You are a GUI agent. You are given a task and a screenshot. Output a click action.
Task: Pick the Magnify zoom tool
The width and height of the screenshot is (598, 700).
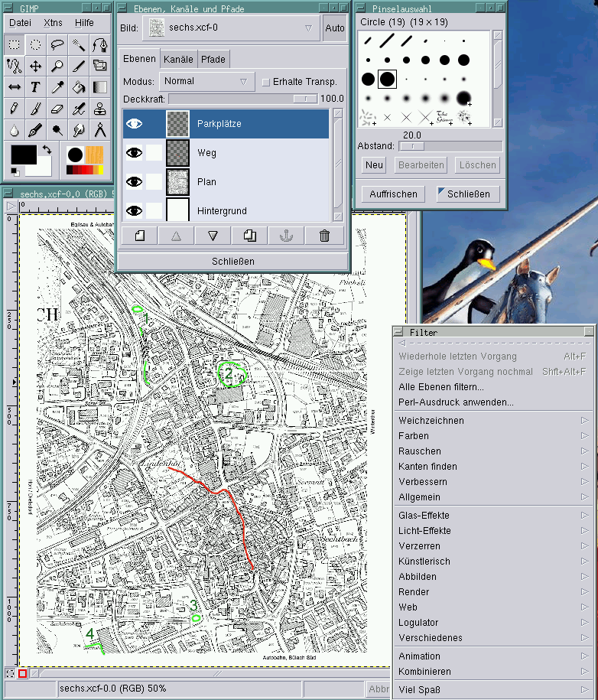tap(57, 67)
